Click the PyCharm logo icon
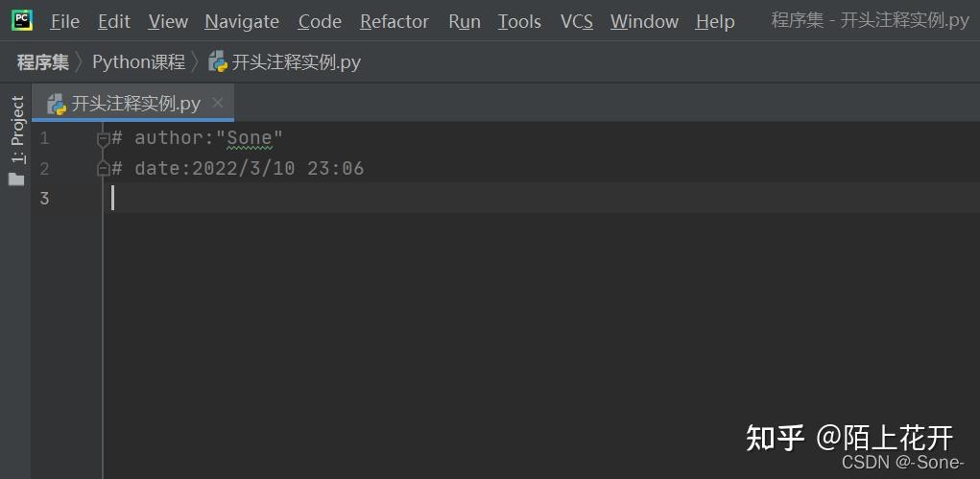 21,20
